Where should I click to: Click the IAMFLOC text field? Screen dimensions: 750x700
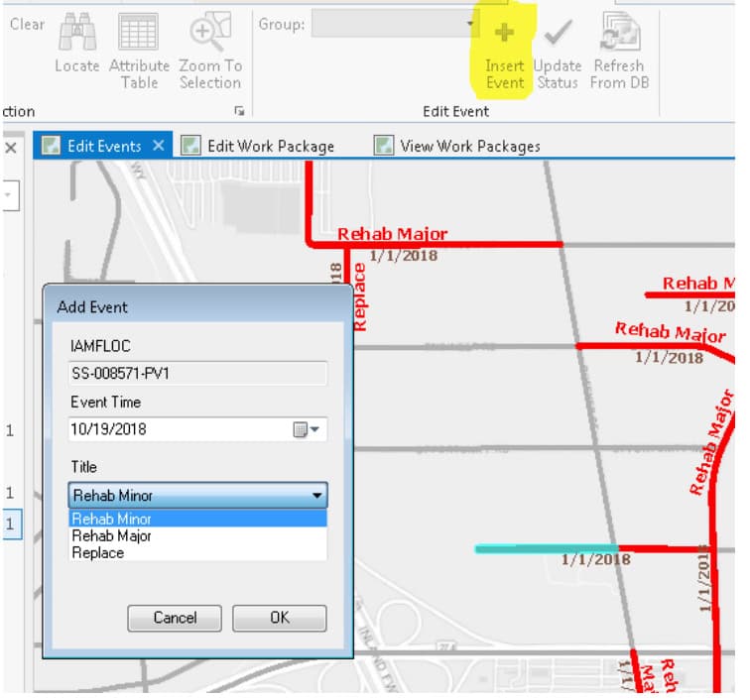pyautogui.click(x=198, y=374)
